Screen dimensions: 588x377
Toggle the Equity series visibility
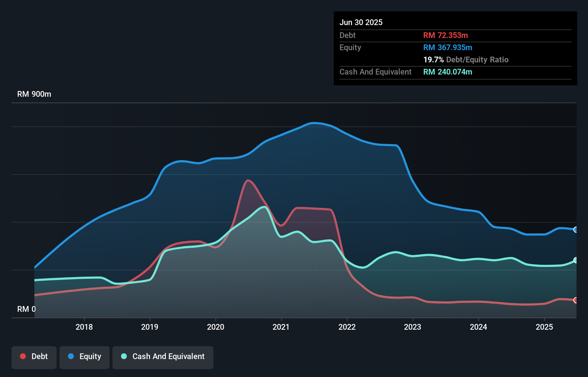pyautogui.click(x=84, y=357)
